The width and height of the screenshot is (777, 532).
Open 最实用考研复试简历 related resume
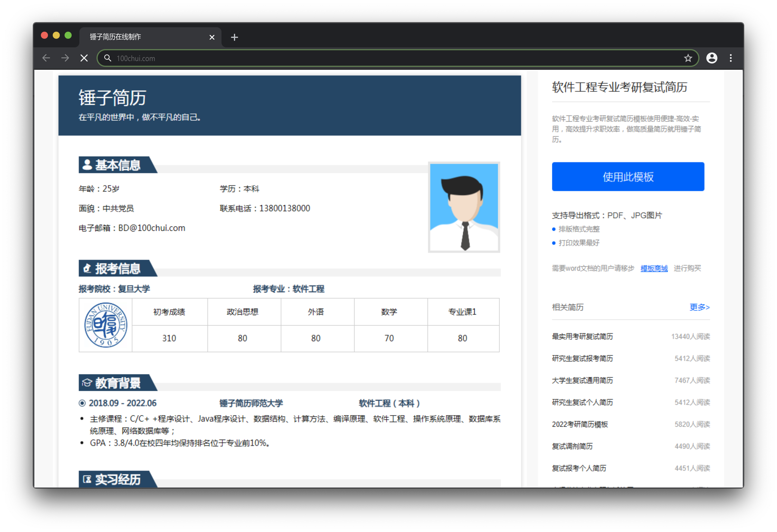[x=582, y=336]
